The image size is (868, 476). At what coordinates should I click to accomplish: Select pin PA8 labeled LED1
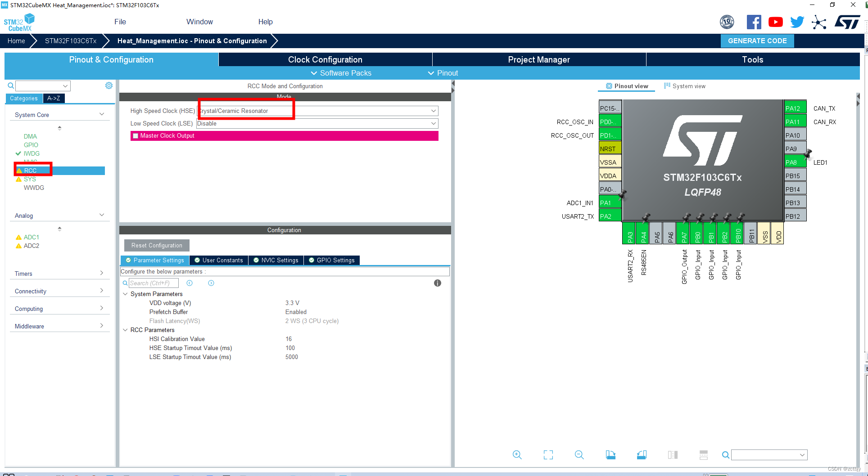tap(795, 162)
